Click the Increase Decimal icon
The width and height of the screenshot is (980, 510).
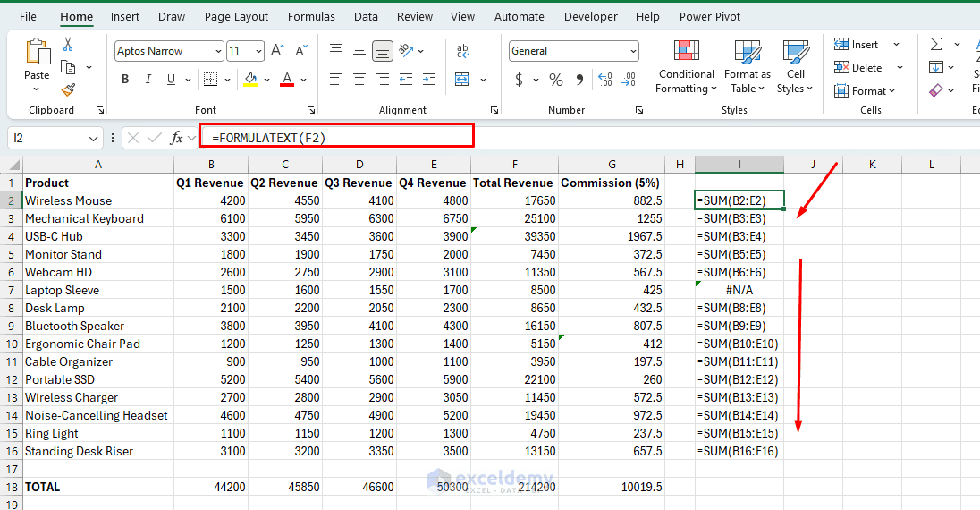(605, 80)
